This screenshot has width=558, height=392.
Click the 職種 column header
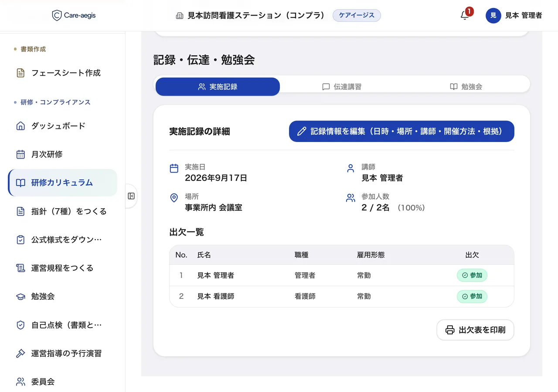tap(301, 255)
